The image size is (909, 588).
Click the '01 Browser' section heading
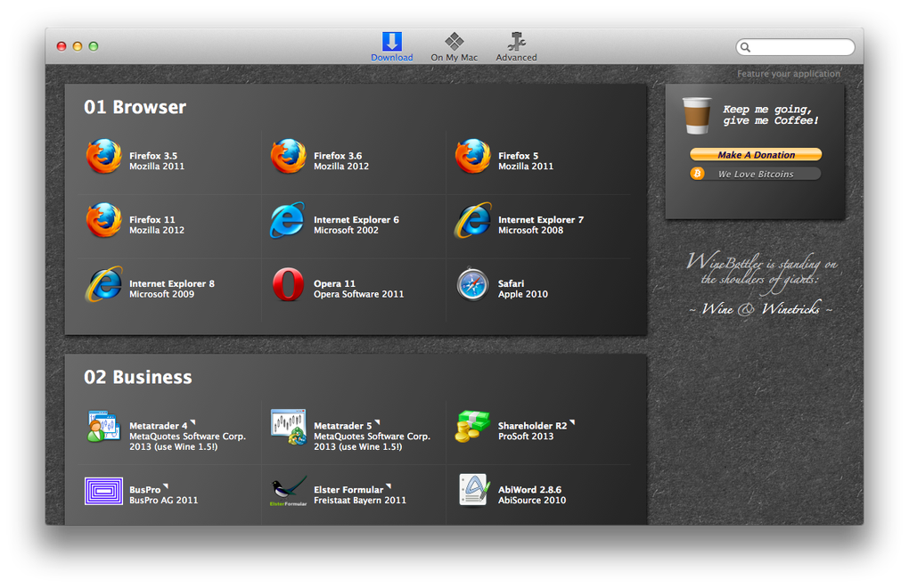coord(135,107)
